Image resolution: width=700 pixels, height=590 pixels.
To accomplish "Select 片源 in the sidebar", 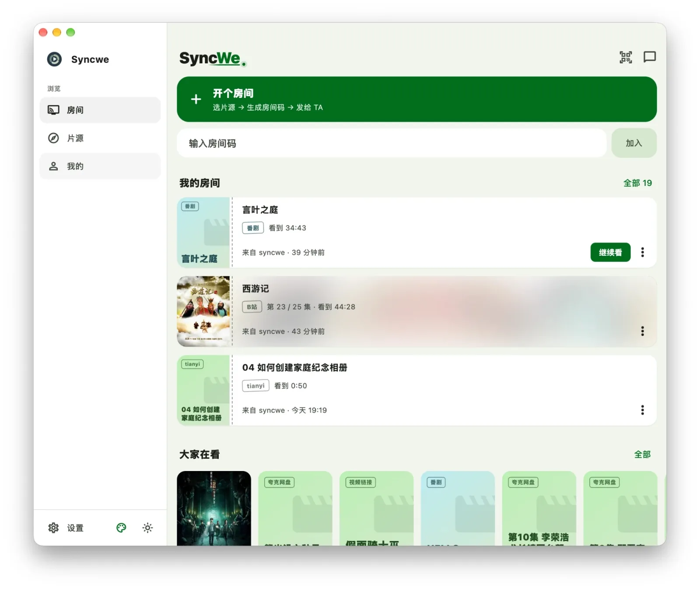I will pyautogui.click(x=100, y=138).
